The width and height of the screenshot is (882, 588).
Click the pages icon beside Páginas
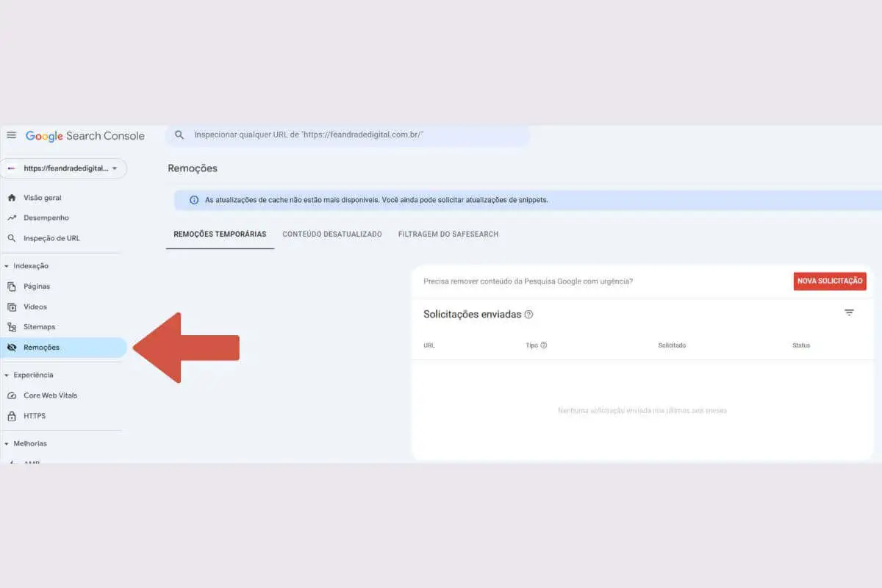pos(11,287)
